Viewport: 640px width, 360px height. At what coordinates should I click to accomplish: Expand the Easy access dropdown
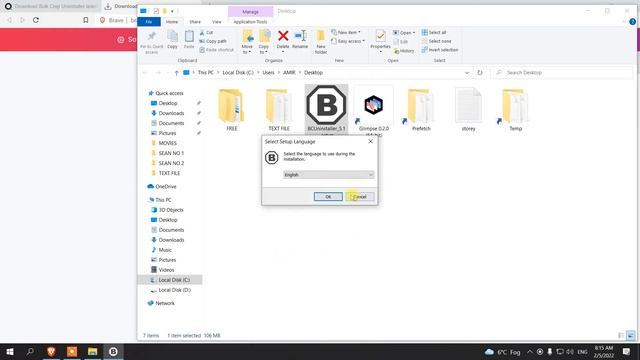tap(348, 41)
